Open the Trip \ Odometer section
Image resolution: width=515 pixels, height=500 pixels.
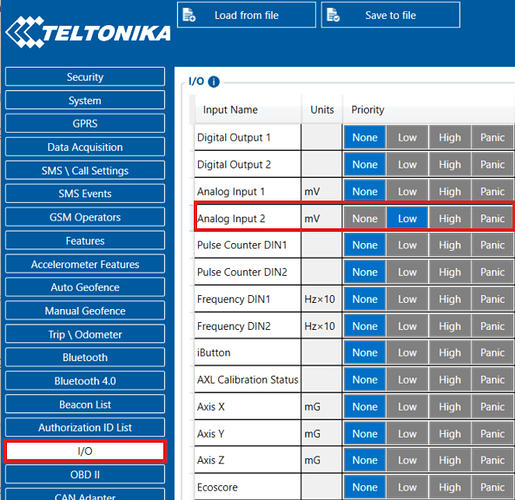pyautogui.click(x=85, y=334)
